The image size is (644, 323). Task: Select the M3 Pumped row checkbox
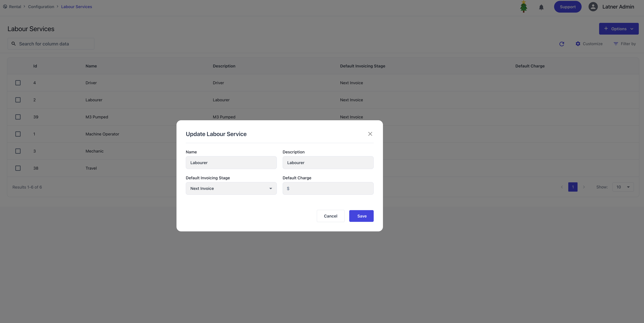click(18, 117)
